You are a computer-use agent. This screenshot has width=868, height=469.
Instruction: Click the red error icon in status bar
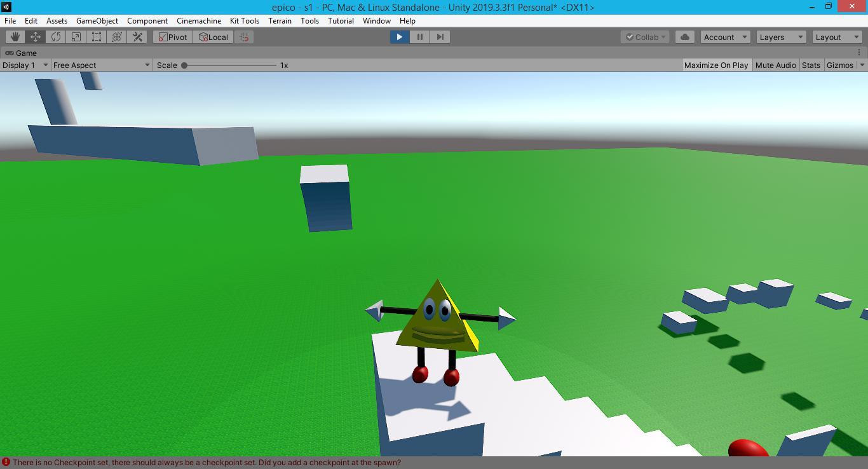[6, 463]
